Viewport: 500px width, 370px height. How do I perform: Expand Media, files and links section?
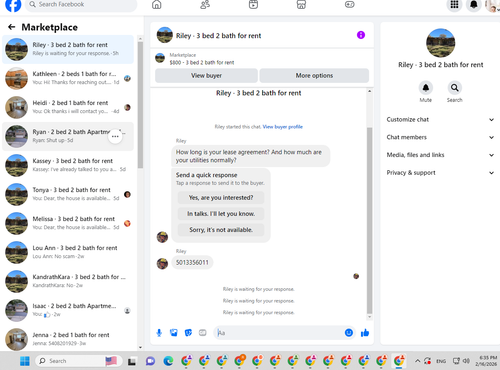[x=440, y=155]
